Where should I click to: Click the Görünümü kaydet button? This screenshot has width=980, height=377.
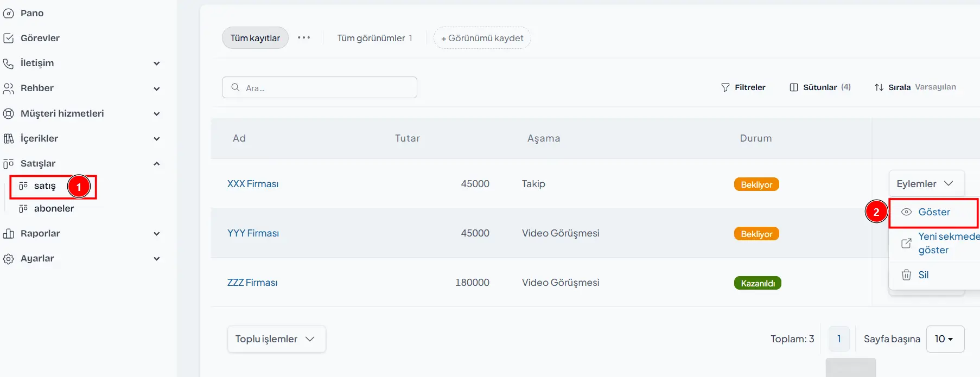(482, 38)
